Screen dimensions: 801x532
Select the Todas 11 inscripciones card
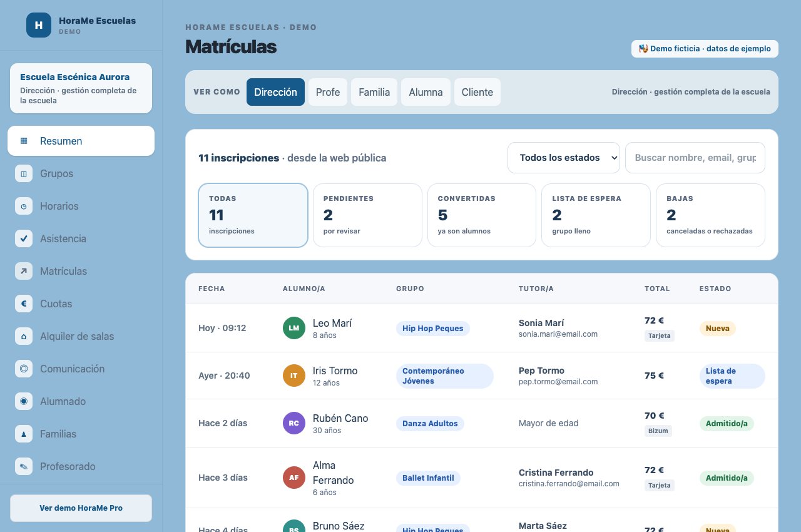253,215
